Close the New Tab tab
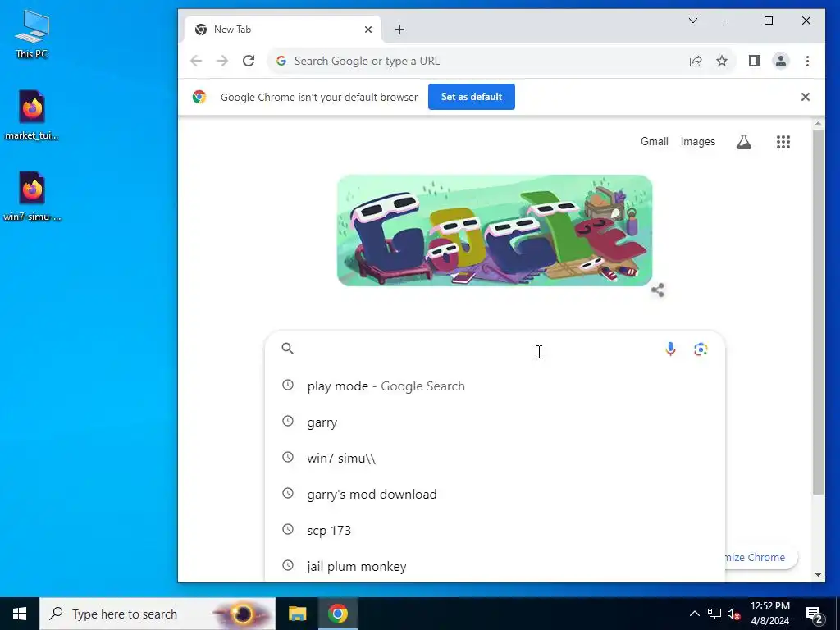This screenshot has height=630, width=840. pyautogui.click(x=368, y=30)
